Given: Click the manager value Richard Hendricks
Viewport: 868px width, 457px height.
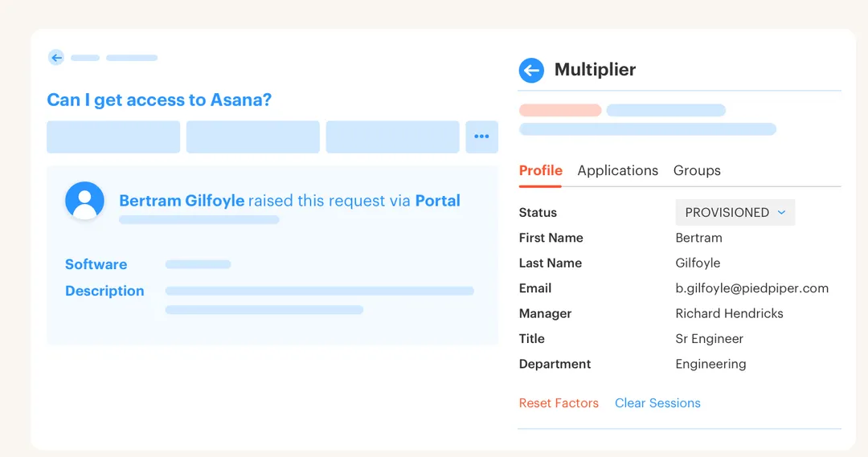Looking at the screenshot, I should pyautogui.click(x=729, y=313).
